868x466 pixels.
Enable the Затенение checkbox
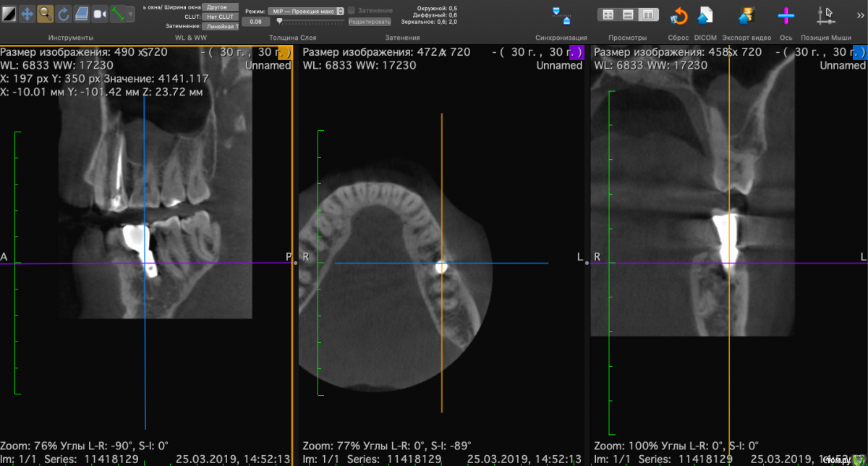pos(352,11)
